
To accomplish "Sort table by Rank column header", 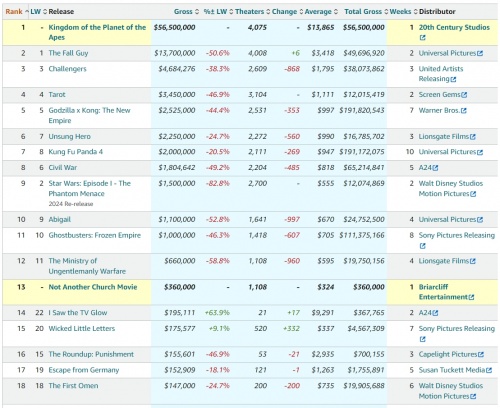I will 14,12.
